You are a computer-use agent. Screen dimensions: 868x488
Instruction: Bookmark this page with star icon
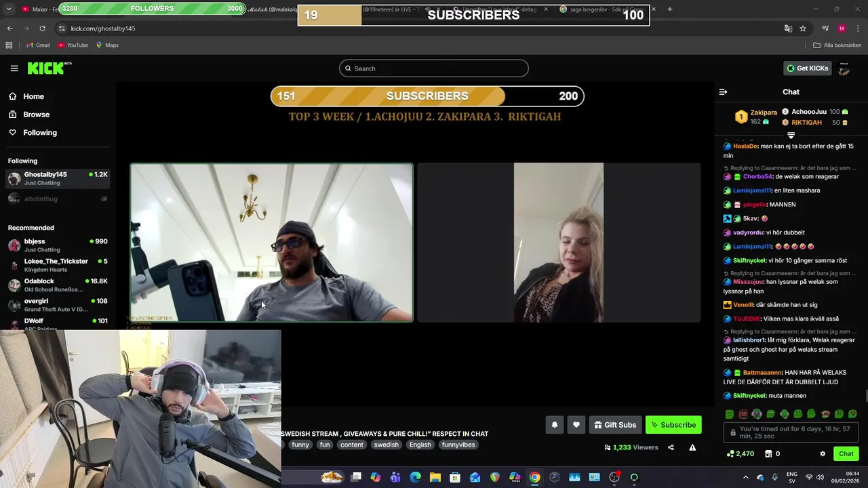[803, 28]
